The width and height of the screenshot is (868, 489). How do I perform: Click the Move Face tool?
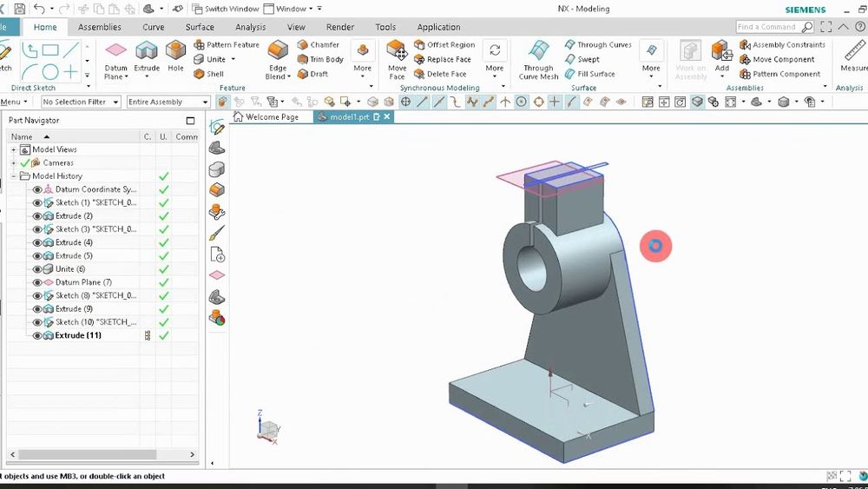[397, 60]
